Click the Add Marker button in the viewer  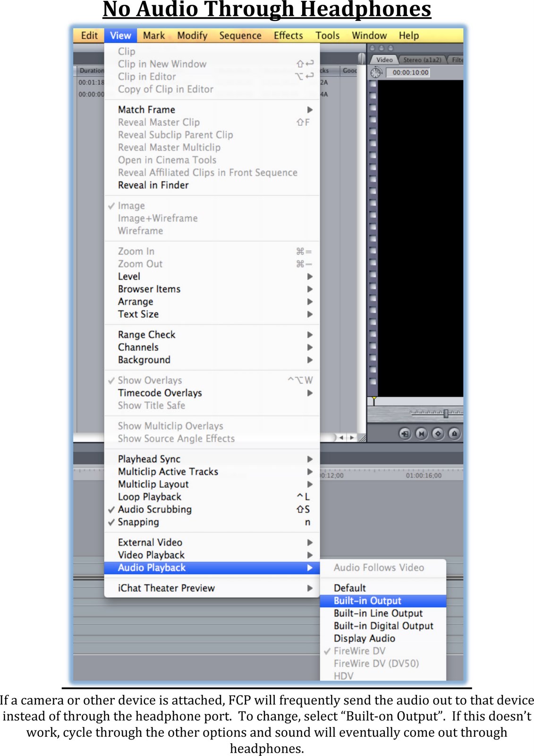point(454,433)
